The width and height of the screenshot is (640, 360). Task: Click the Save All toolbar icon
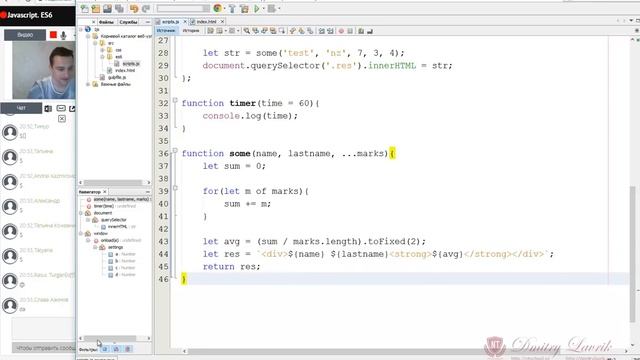[119, 9]
